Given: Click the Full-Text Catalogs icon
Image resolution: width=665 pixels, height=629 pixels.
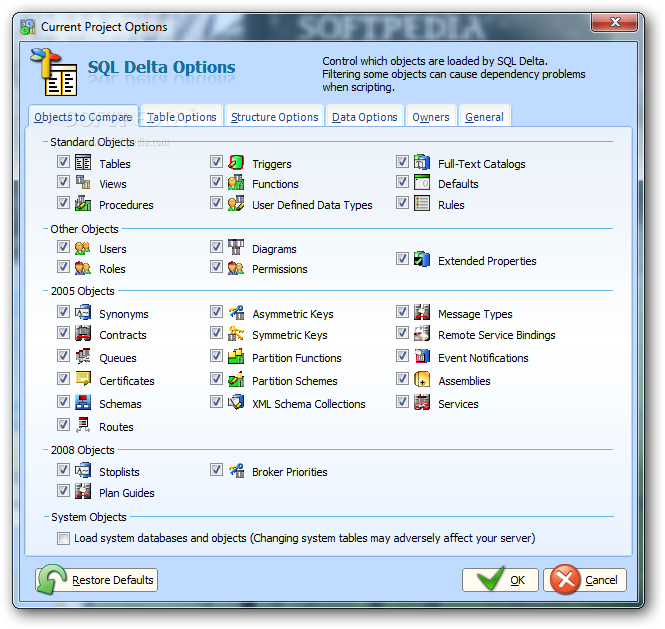Looking at the screenshot, I should (x=422, y=162).
